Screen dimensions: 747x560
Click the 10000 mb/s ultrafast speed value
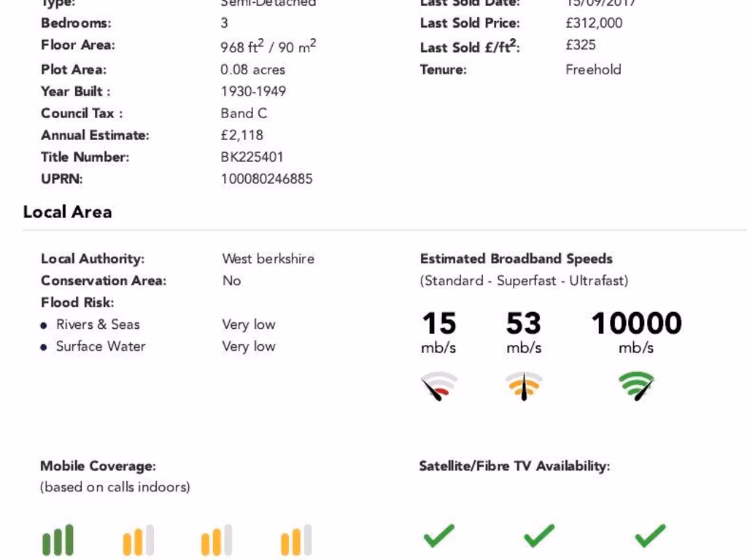click(x=636, y=324)
